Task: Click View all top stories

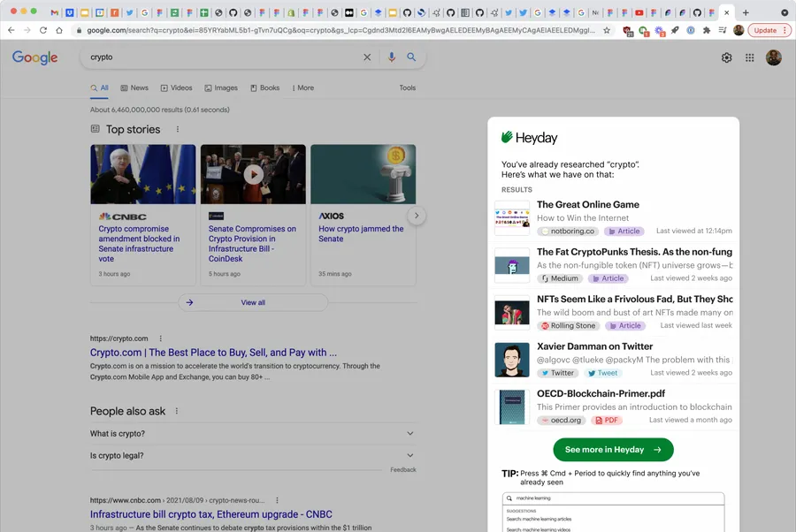Action: [253, 302]
